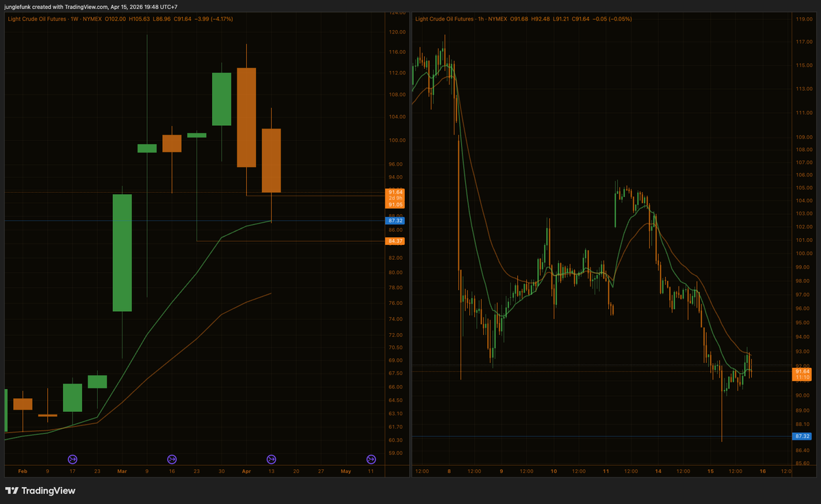Click the '14' date label on hourly time axis

(658, 471)
